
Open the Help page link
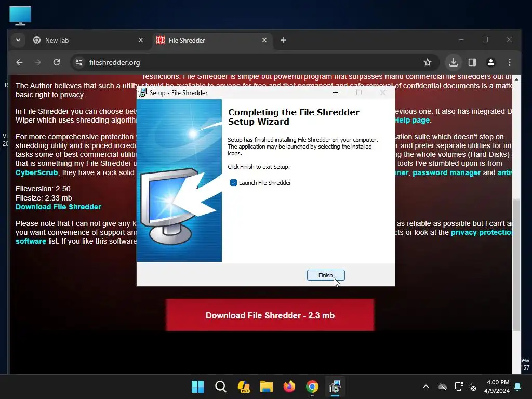click(x=412, y=120)
